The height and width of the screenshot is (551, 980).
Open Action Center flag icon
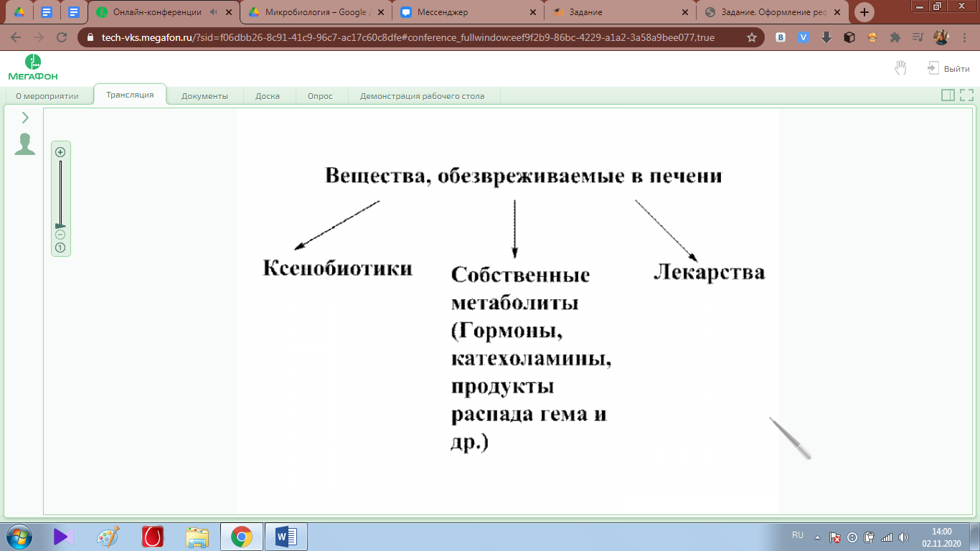pyautogui.click(x=835, y=537)
